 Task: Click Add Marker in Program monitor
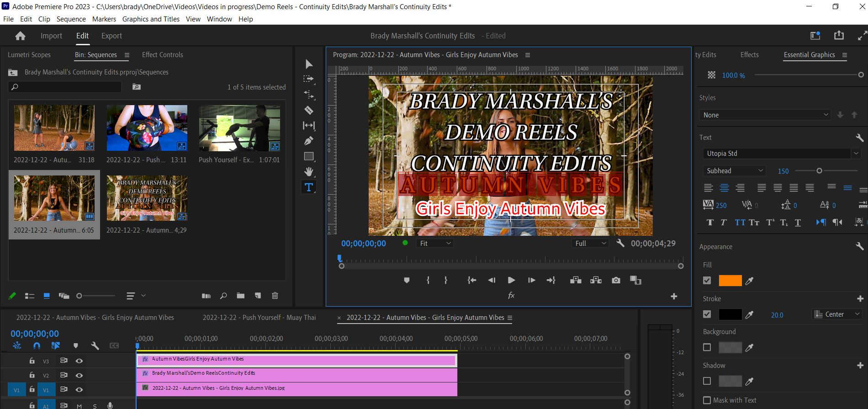point(407,280)
